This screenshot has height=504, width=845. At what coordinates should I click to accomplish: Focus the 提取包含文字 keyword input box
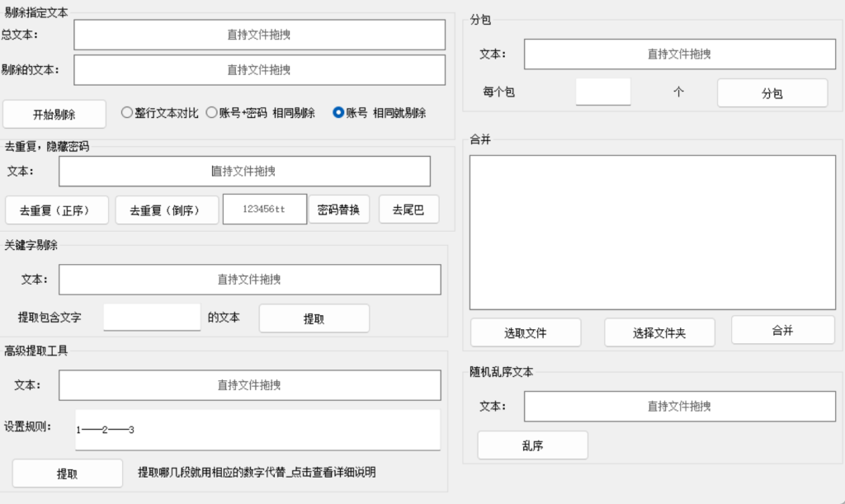coord(152,317)
